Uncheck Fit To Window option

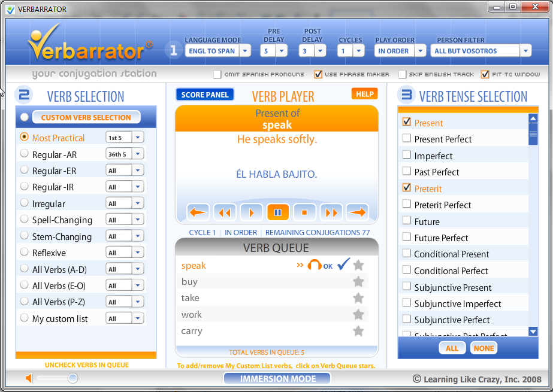tap(485, 74)
